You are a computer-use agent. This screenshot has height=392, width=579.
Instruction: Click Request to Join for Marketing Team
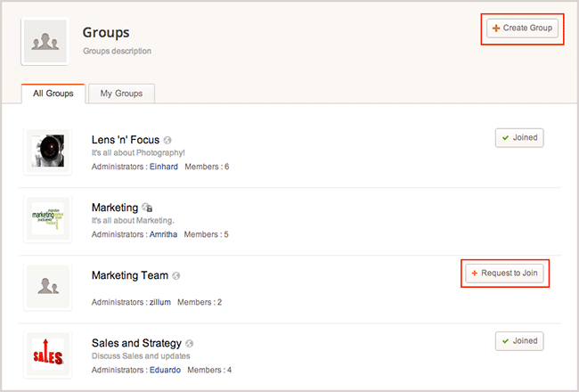504,273
